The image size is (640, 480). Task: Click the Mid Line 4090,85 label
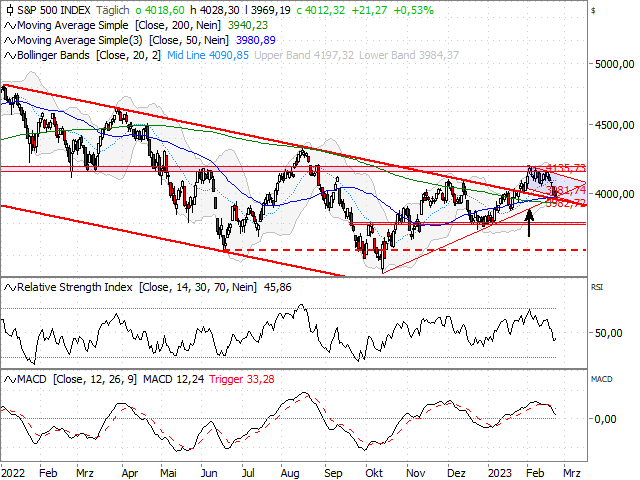[x=208, y=55]
